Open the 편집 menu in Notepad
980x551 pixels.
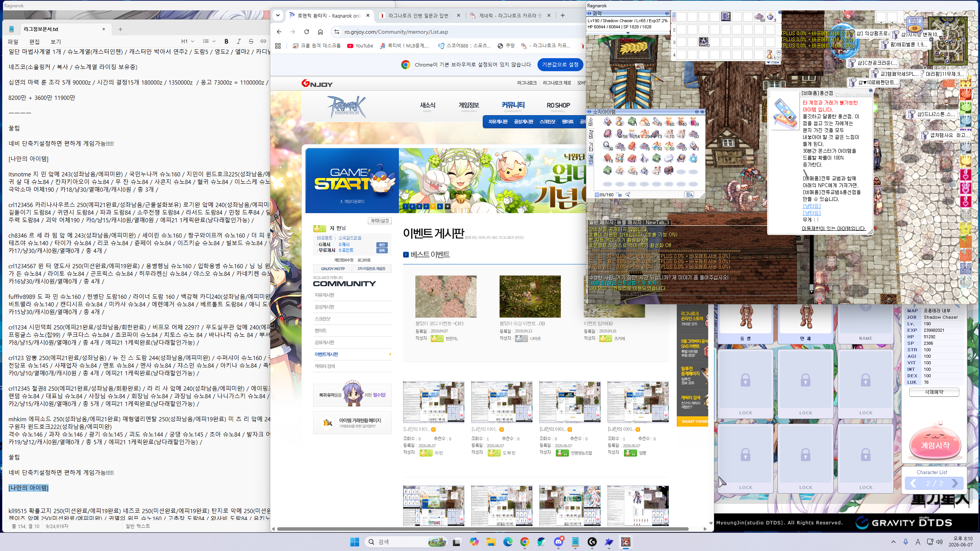coord(34,42)
